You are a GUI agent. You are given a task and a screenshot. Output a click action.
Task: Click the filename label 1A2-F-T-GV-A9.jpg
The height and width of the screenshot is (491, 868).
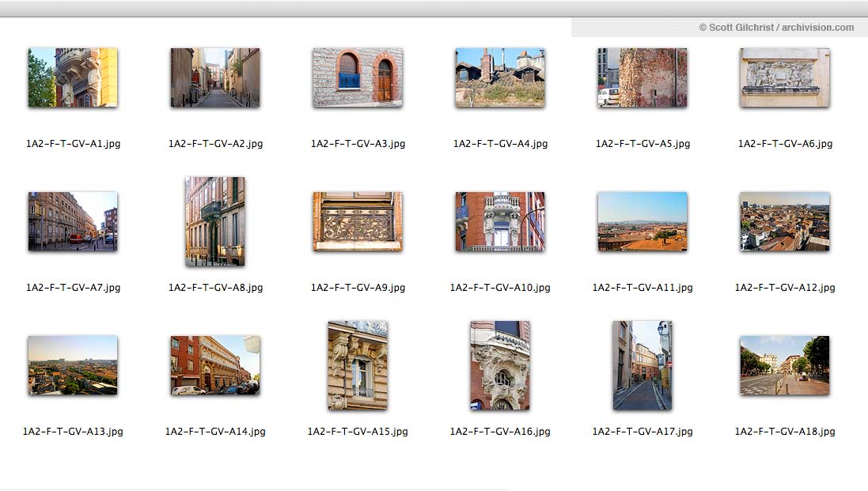click(x=358, y=288)
